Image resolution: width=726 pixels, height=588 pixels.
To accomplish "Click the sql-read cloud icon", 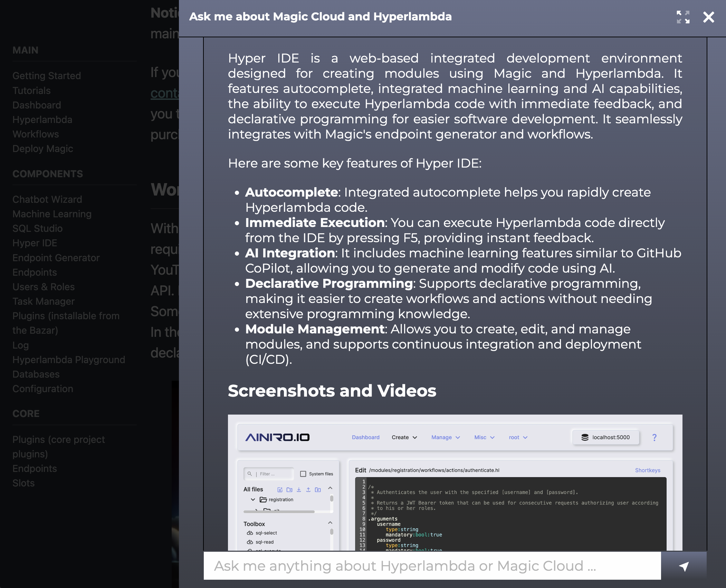I will point(250,542).
